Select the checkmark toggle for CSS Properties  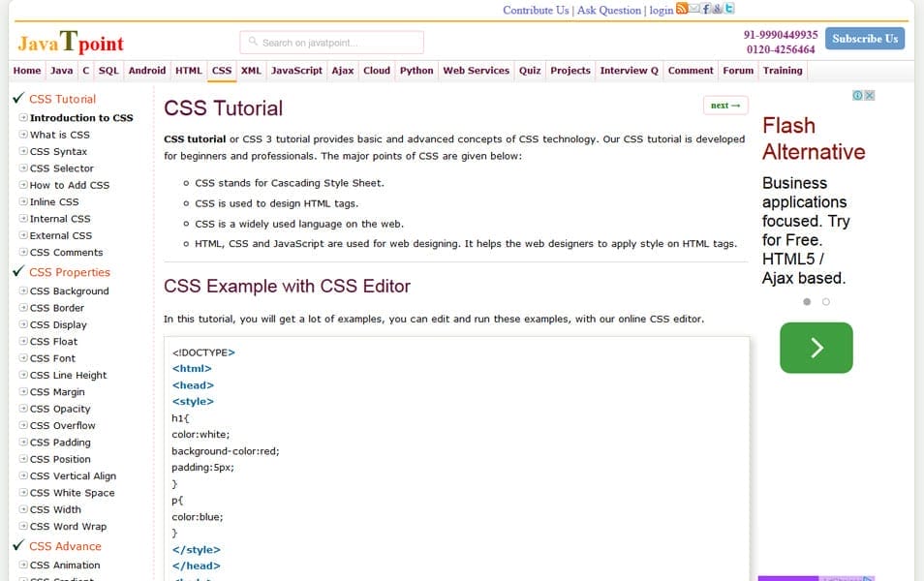pos(17,272)
